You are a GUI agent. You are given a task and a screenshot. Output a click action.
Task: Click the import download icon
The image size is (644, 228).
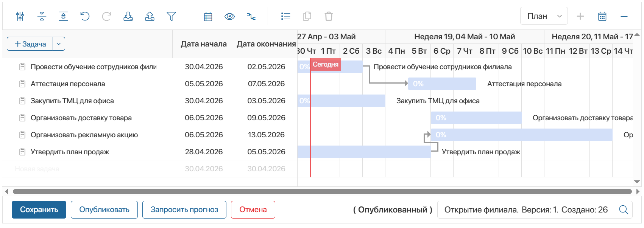click(x=128, y=16)
